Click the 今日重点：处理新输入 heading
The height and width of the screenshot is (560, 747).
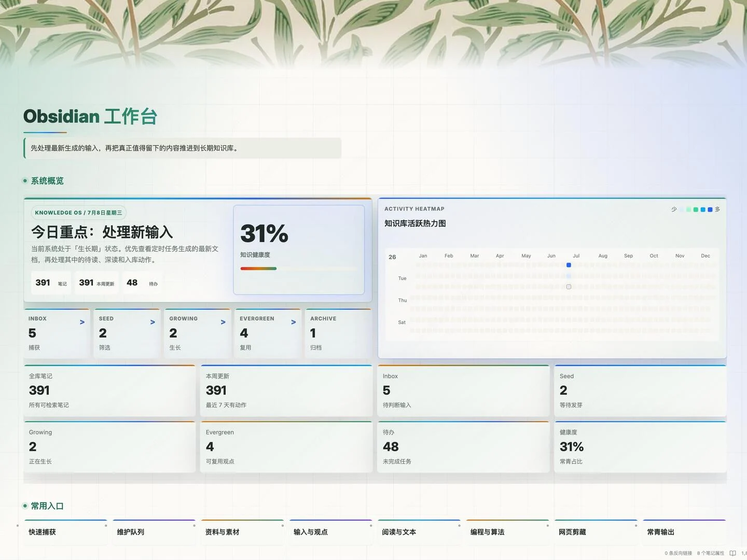coord(102,232)
